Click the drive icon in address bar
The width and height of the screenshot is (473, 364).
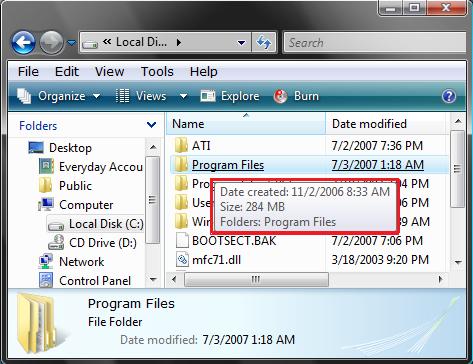(90, 43)
